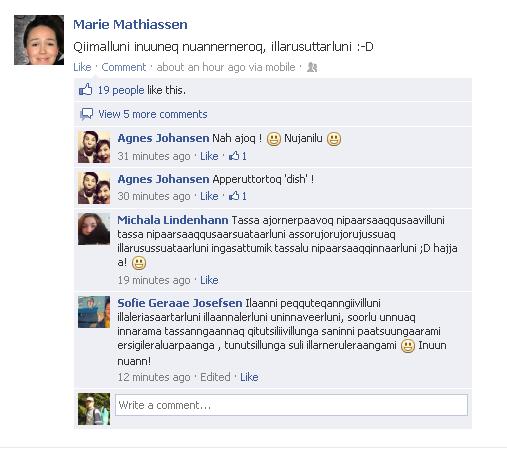Screen dimensions: 507x455
Task: Like Agnes Johansen's 31 minutes ago comment
Action: click(209, 156)
